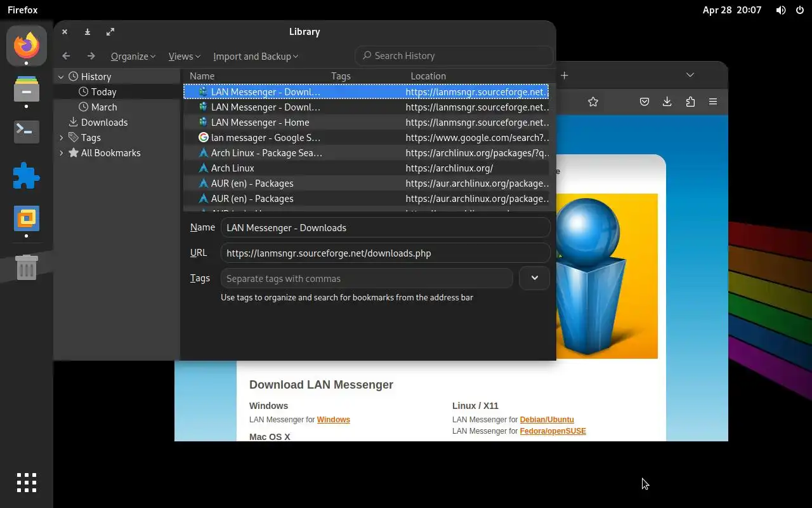Open the Files app in dock
Screen dimensions: 812x508
27,88
